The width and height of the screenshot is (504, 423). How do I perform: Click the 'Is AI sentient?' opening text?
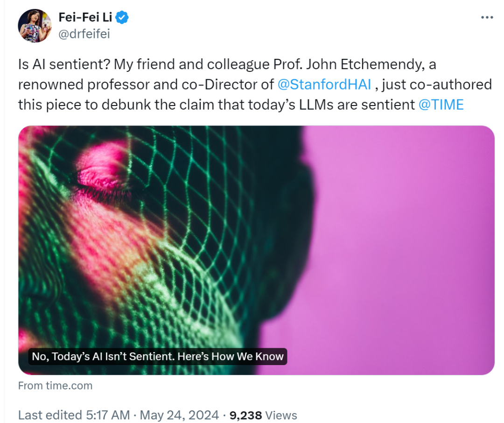pyautogui.click(x=64, y=64)
